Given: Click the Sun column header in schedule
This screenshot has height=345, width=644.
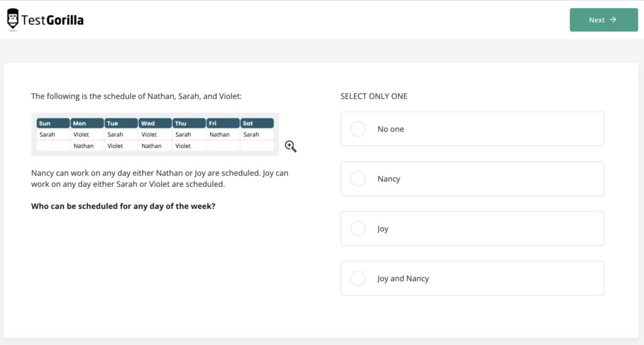Looking at the screenshot, I should point(53,123).
